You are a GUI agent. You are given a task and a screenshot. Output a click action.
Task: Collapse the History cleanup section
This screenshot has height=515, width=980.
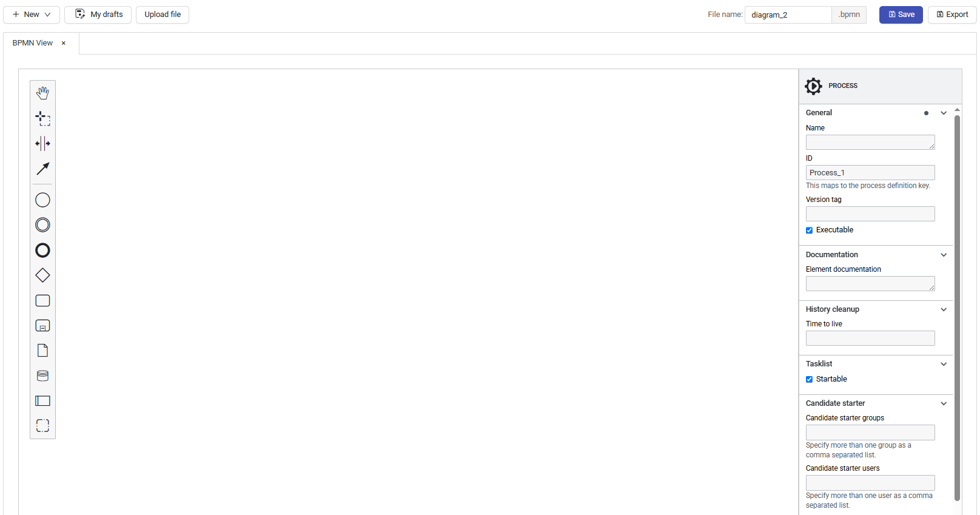click(943, 309)
